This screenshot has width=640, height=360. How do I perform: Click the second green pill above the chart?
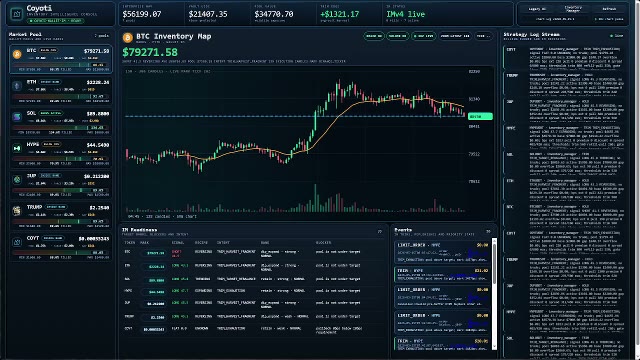pos(398,36)
